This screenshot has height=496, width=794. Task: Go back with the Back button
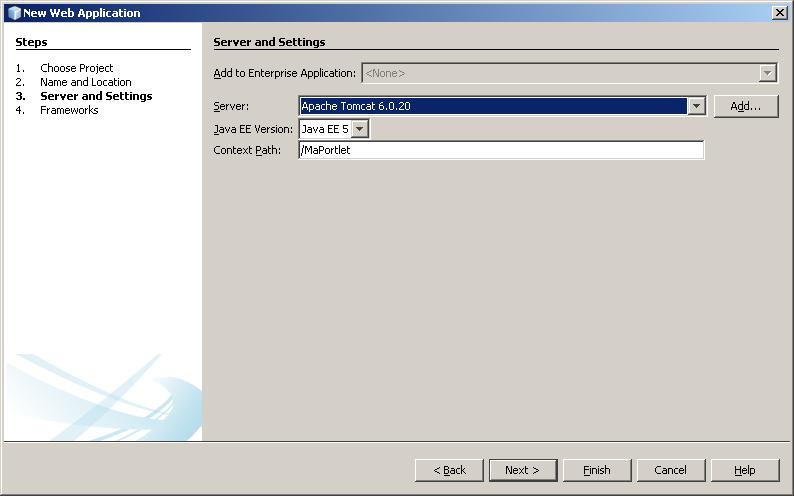(449, 470)
